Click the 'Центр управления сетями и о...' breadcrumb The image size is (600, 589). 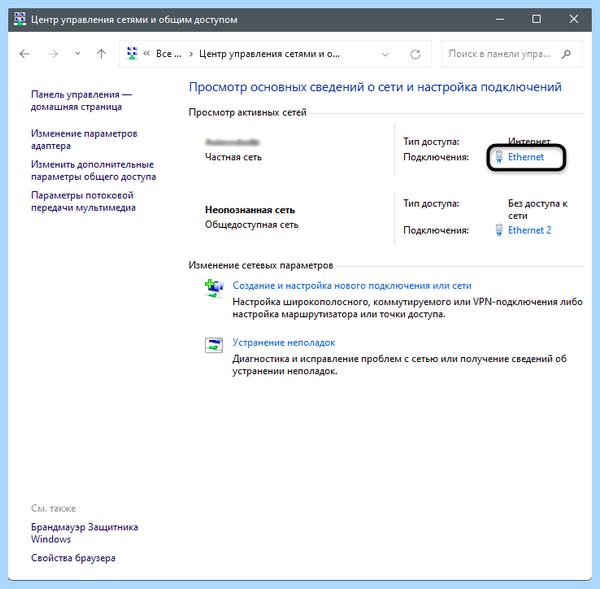click(269, 54)
